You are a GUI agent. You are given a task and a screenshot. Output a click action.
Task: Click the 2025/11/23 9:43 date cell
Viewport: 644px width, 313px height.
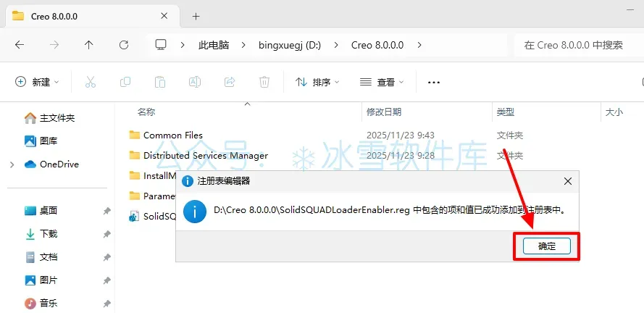[x=401, y=135]
